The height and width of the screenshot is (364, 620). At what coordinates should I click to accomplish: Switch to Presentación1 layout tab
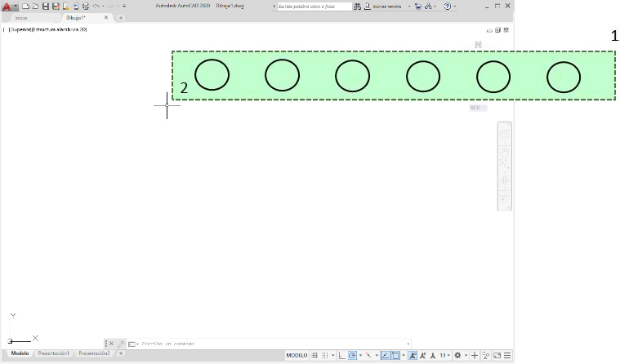click(x=53, y=353)
